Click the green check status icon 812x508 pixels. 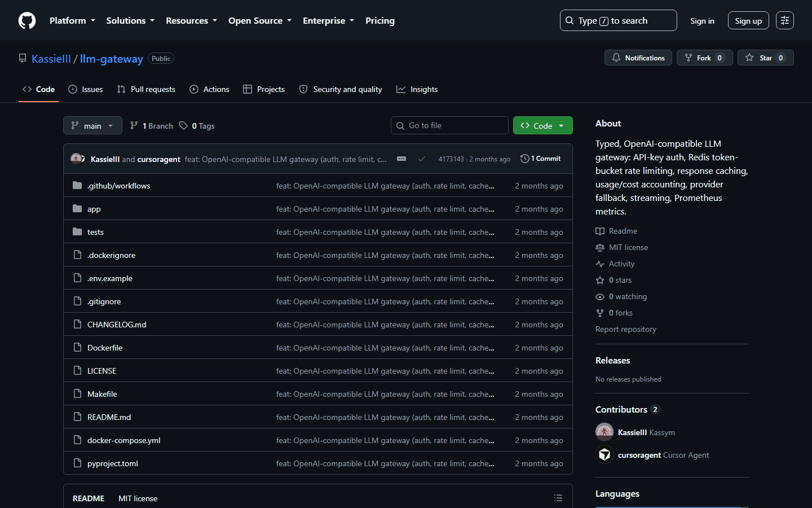point(422,159)
